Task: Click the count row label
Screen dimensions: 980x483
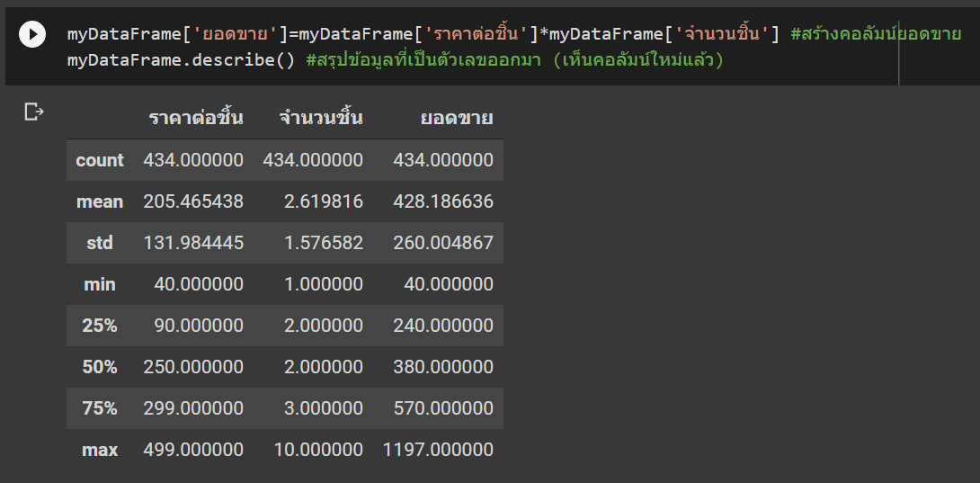Action: click(100, 160)
